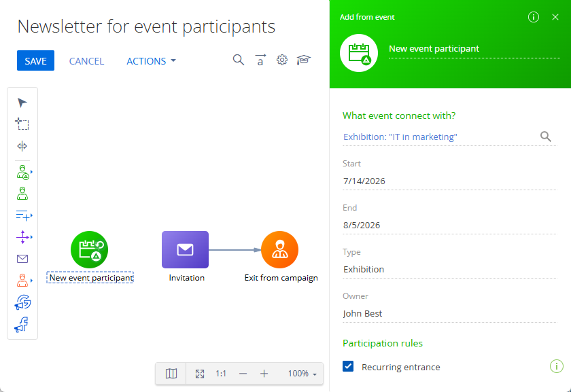Uncheck Recurring entrance checkbox
Screen dimensions: 571x392
click(348, 366)
